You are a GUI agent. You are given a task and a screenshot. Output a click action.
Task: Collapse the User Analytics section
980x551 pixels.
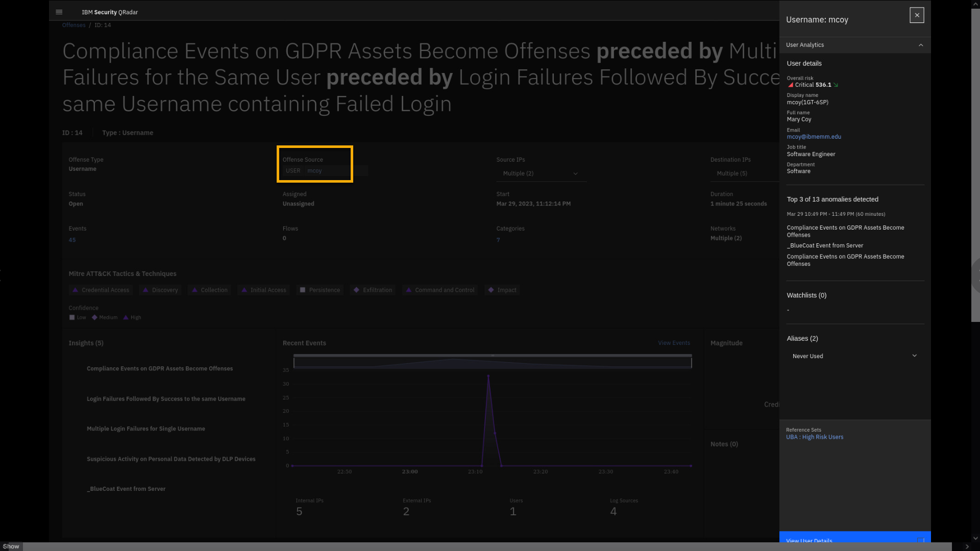[x=921, y=45]
